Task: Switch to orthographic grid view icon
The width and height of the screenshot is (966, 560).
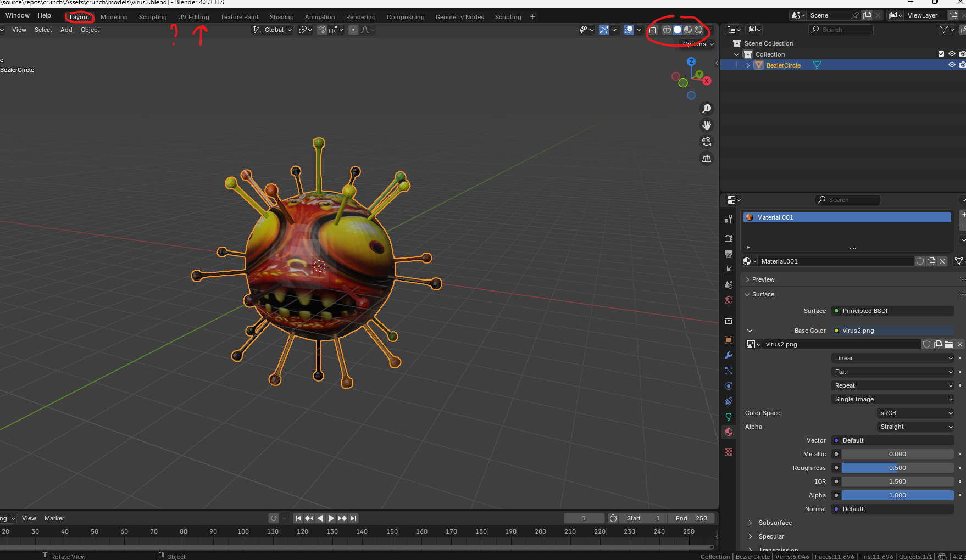Action: (x=707, y=158)
